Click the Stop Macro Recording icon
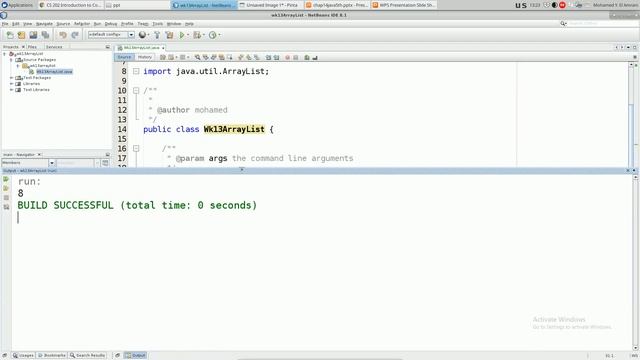Viewport: 640px width, 360px height. pyautogui.click(x=296, y=58)
